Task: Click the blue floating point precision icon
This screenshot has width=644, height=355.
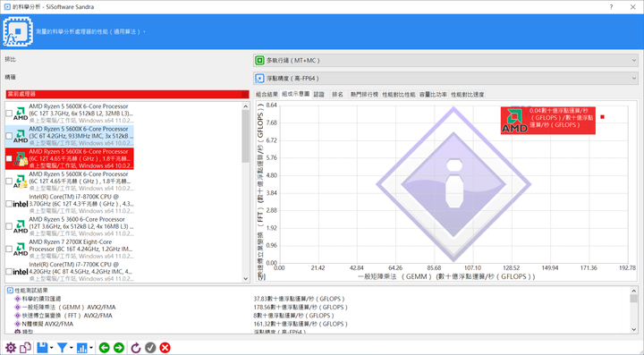Action: pos(259,78)
